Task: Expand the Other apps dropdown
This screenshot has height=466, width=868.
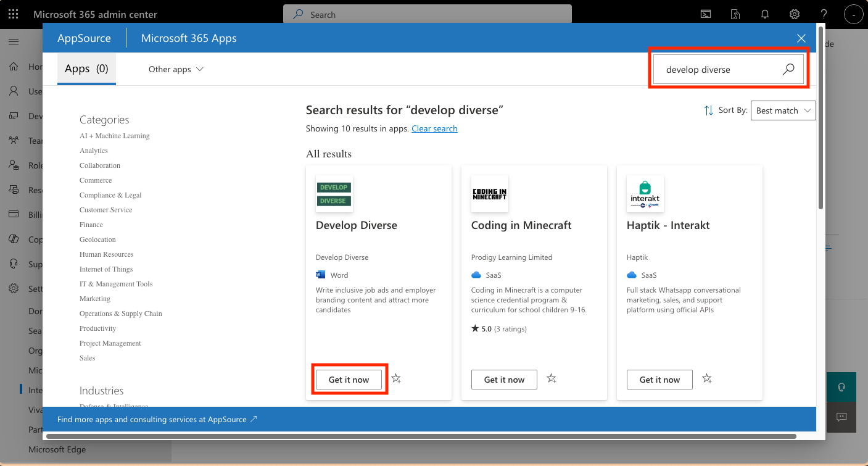Action: click(176, 69)
